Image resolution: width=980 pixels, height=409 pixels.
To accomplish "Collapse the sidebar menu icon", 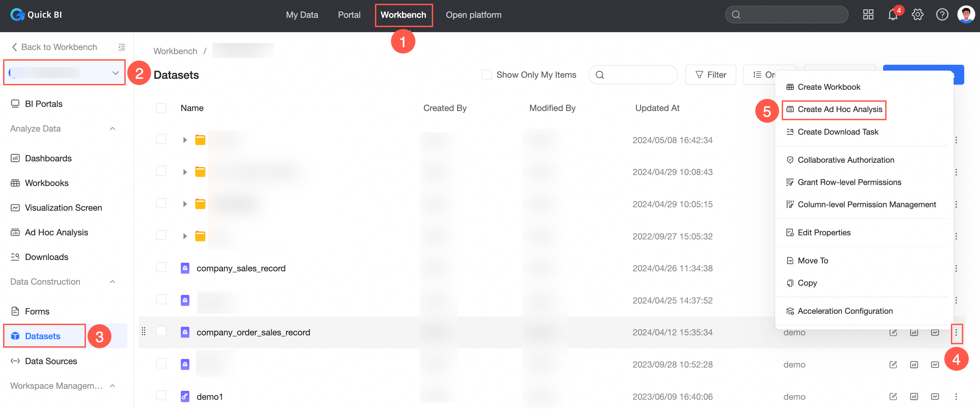I will click(122, 47).
